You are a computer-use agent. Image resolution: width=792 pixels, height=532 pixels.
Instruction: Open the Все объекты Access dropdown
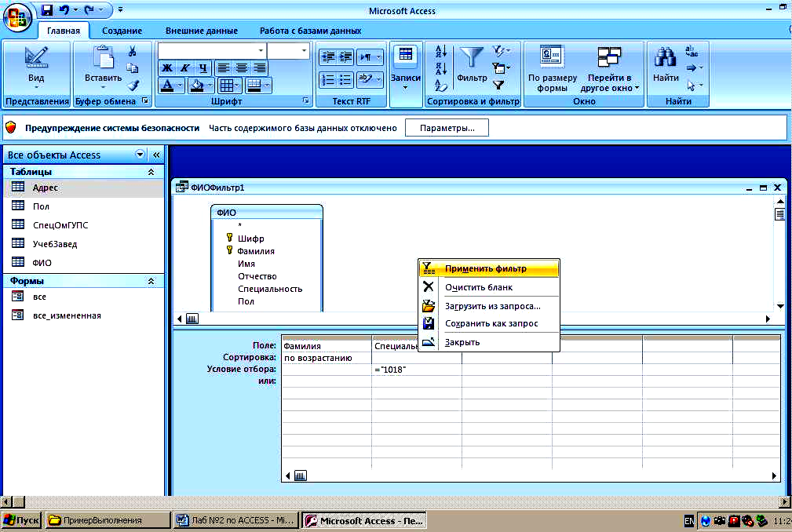pyautogui.click(x=140, y=155)
